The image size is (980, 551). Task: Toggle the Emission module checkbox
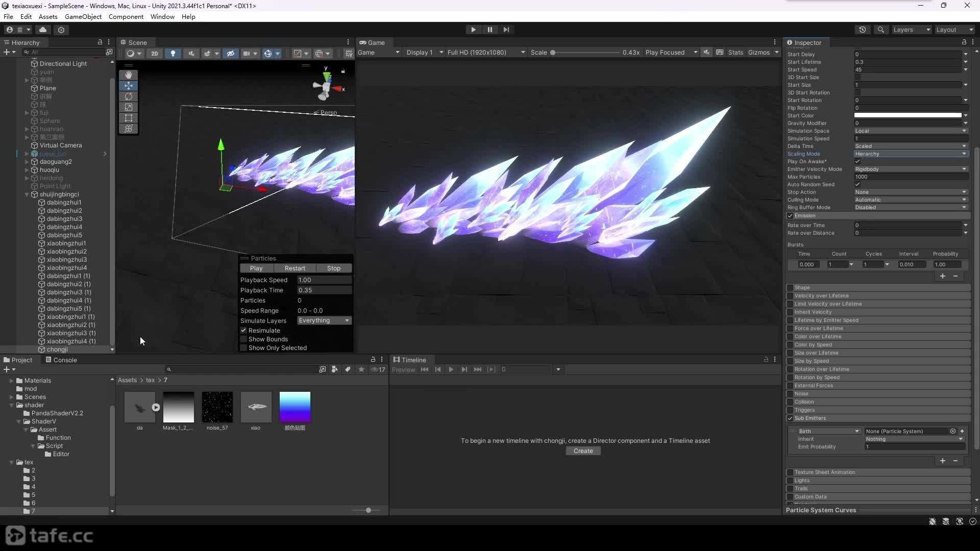click(790, 216)
